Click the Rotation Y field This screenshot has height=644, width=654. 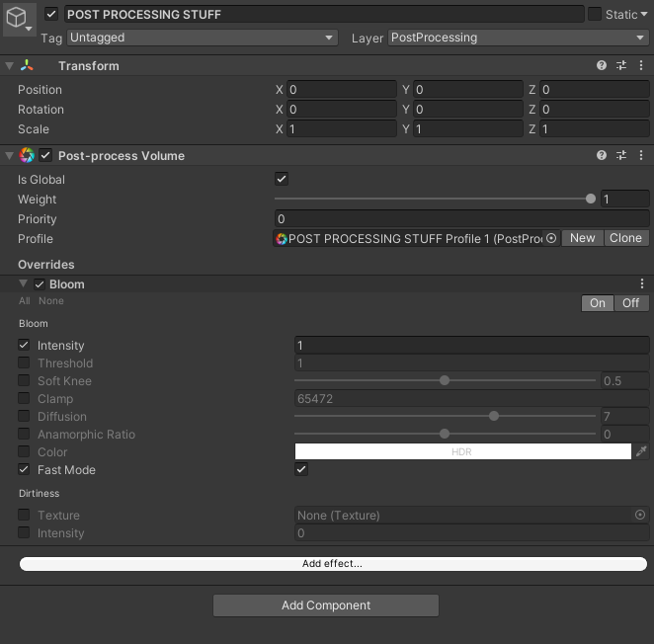coord(468,110)
